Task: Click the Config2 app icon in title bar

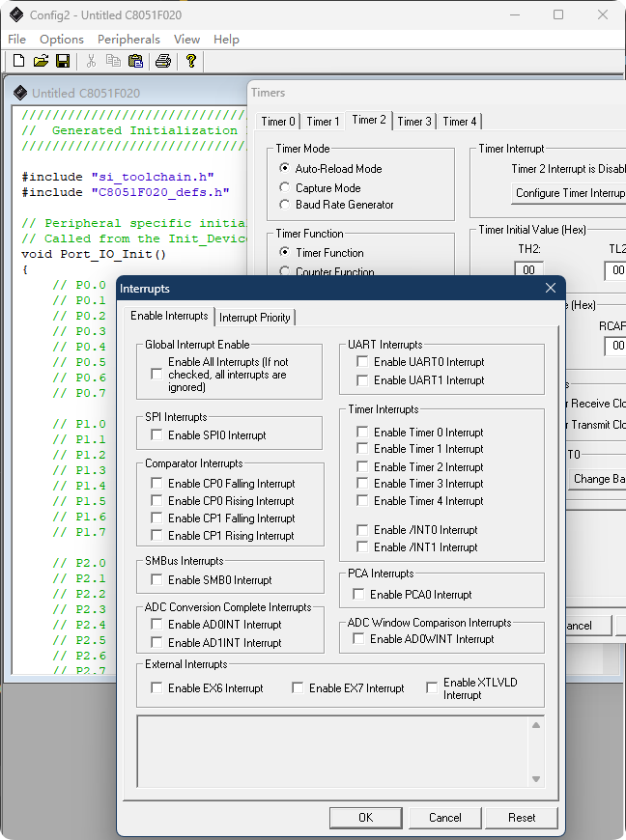Action: tap(16, 14)
